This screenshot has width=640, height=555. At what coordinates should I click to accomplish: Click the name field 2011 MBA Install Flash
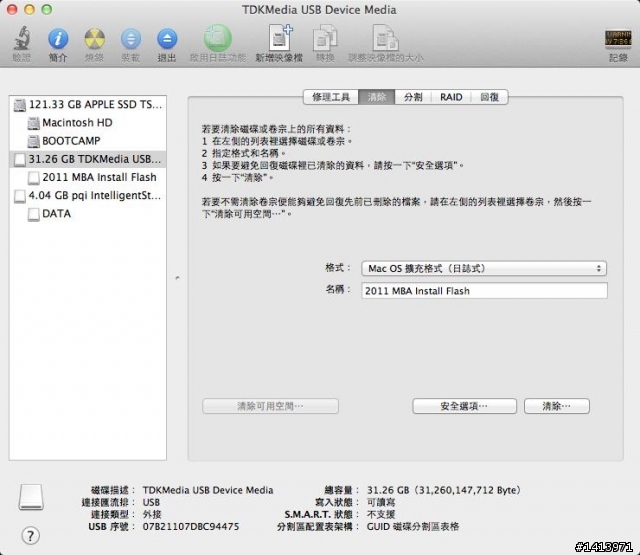click(484, 291)
